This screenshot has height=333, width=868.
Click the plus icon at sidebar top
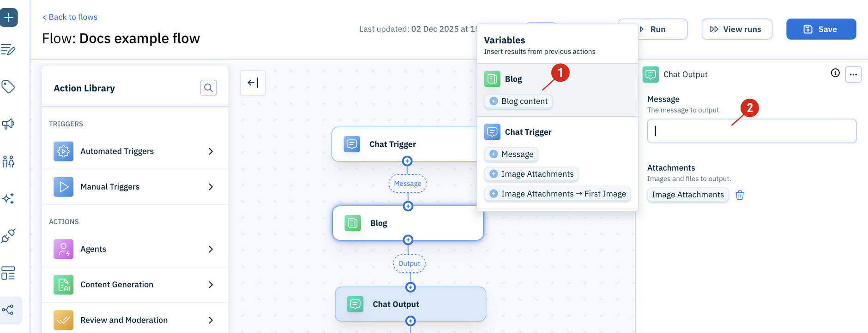tap(9, 18)
